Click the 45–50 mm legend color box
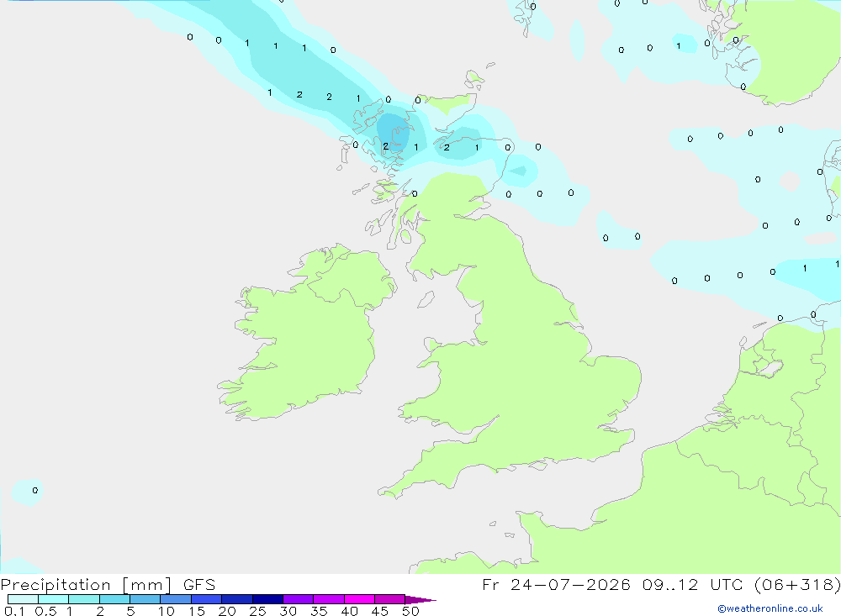This screenshot has height=616, width=841. point(390,599)
